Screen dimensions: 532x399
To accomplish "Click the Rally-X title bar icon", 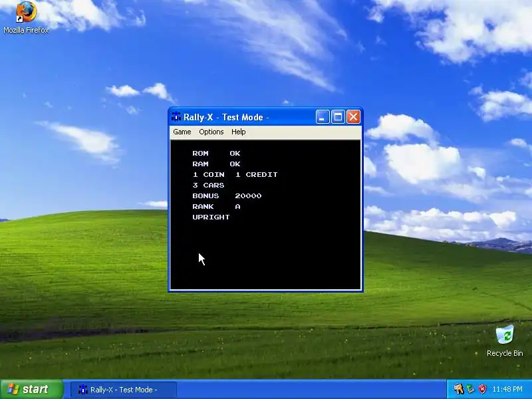I will click(x=176, y=117).
